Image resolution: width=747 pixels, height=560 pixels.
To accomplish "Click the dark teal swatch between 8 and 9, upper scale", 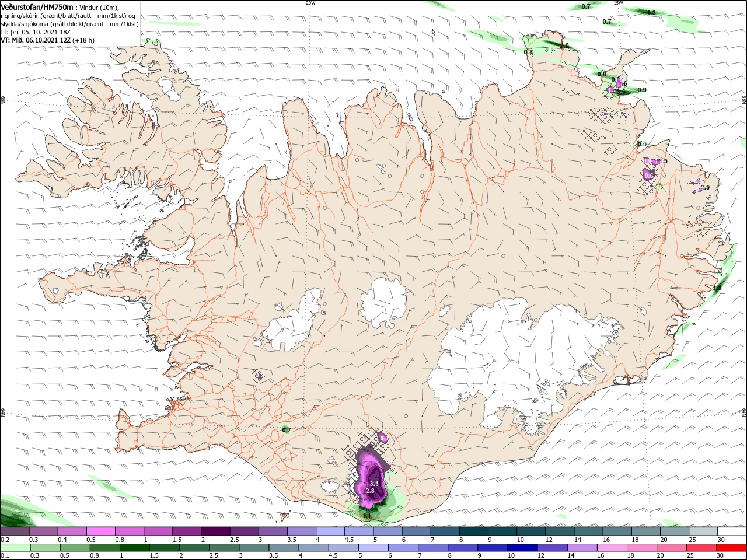I will coord(474,531).
